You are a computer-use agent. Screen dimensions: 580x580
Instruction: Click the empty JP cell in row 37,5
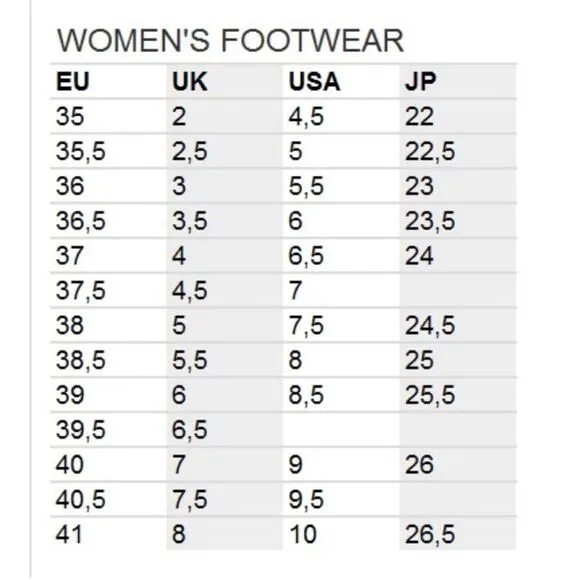point(458,291)
